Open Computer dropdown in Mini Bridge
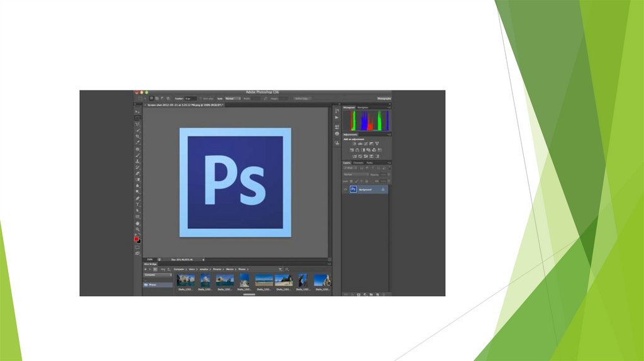This screenshot has width=644, height=361. click(x=158, y=275)
